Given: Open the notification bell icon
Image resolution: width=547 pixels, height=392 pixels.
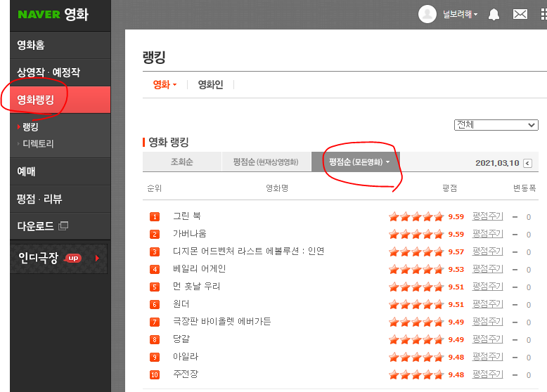Looking at the screenshot, I should click(x=494, y=14).
